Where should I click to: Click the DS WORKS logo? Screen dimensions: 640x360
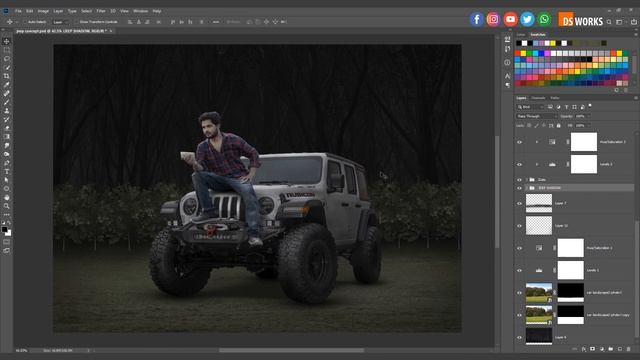[580, 19]
